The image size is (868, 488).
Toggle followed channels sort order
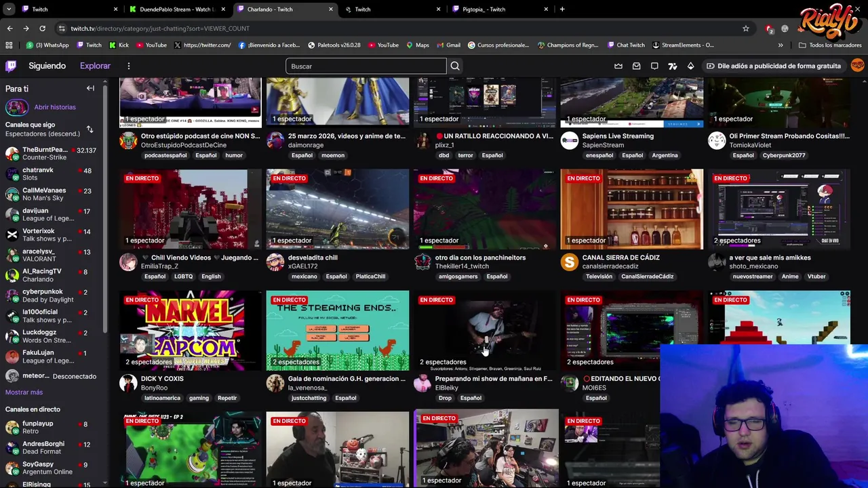coord(90,129)
